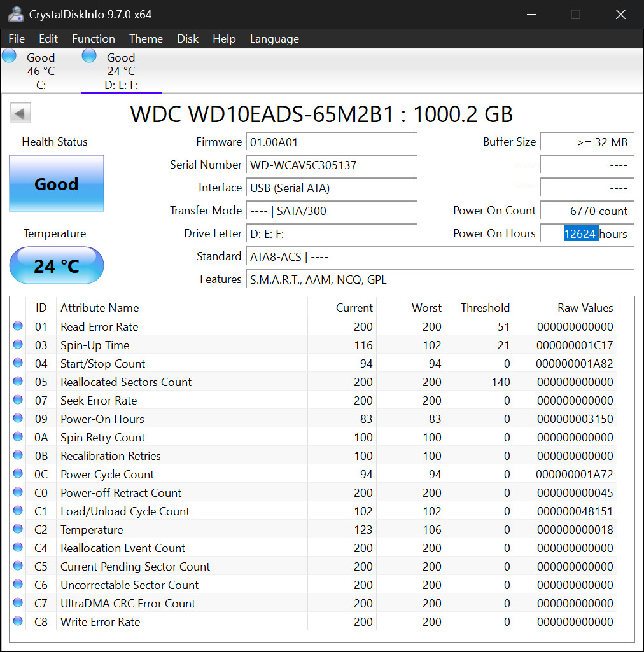
Task: Click the raw value 000000001C17
Action: [575, 345]
